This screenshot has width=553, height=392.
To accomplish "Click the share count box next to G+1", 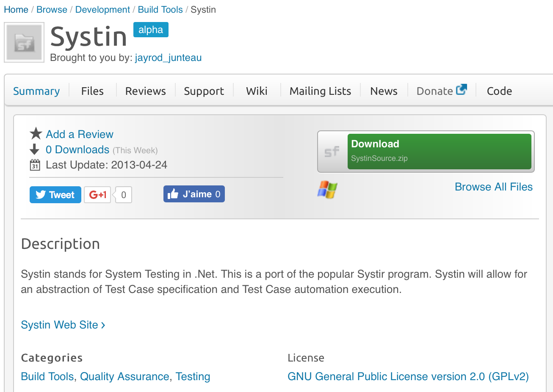I will point(123,194).
